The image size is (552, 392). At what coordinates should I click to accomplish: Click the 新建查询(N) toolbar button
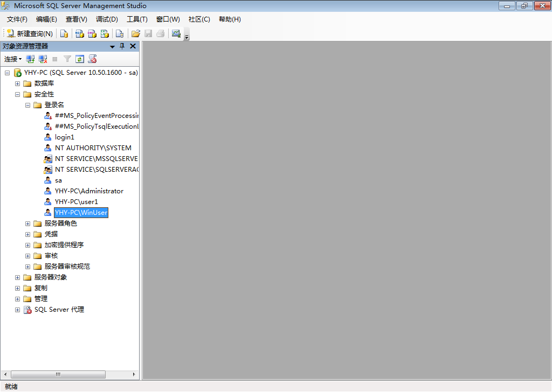[30, 33]
